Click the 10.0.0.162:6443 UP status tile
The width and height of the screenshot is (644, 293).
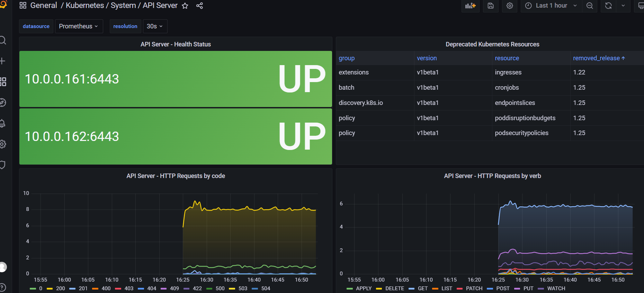[176, 136]
